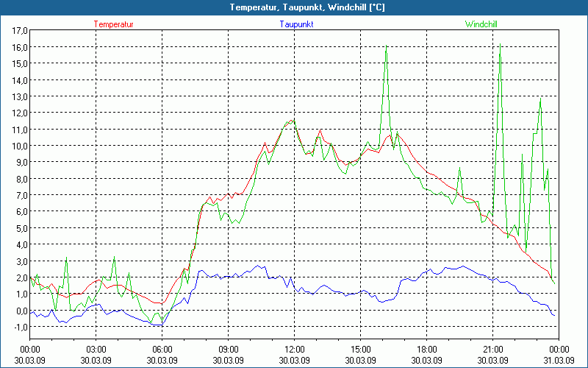Select the 4,0 y-axis label
Screen dimensions: 588x368
point(22,245)
